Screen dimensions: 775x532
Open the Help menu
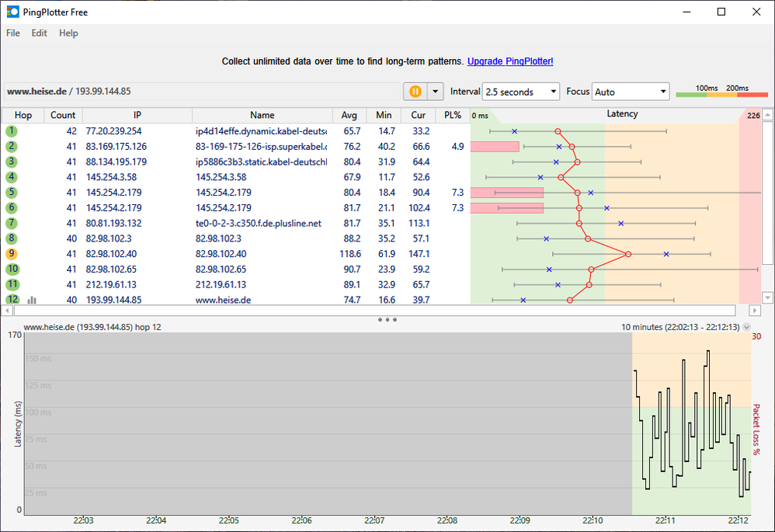(x=68, y=33)
